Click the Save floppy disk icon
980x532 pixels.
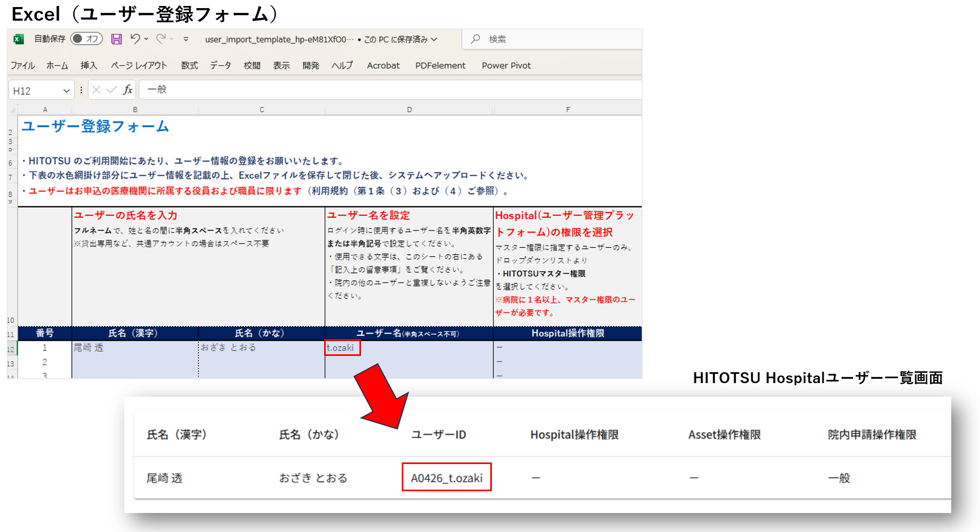116,39
